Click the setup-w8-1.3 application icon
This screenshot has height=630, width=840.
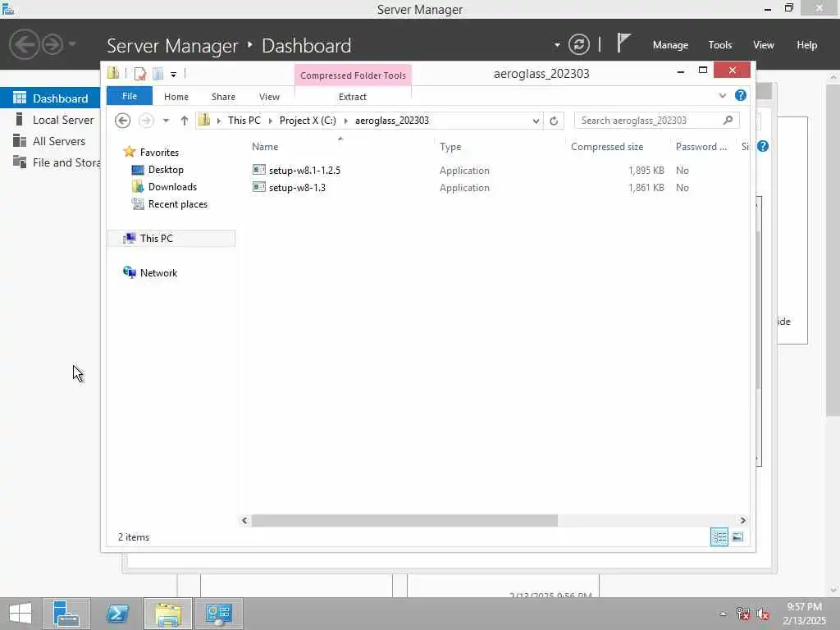point(258,187)
